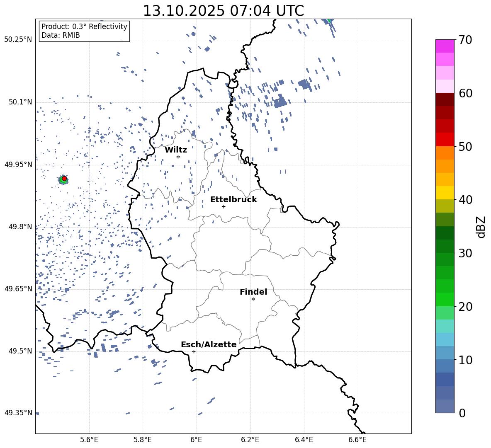Click the 5.8°E longitude tick label
Screen dimensions: 491x448
coord(143,440)
